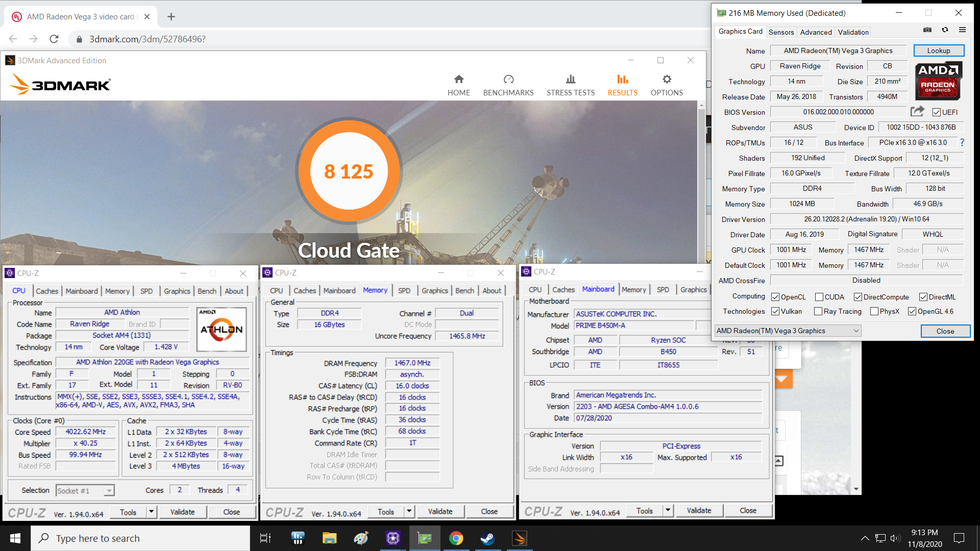Expand Tools dropdown arrow in Memory tab window

(409, 511)
